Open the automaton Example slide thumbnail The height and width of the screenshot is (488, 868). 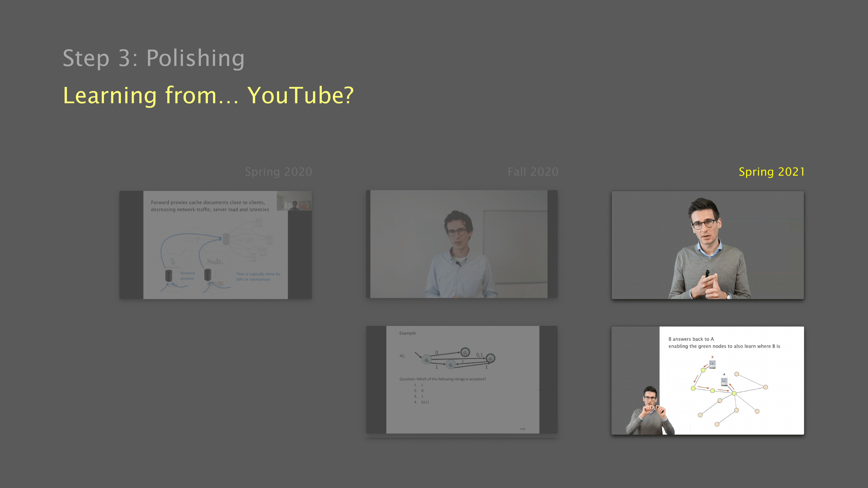462,380
